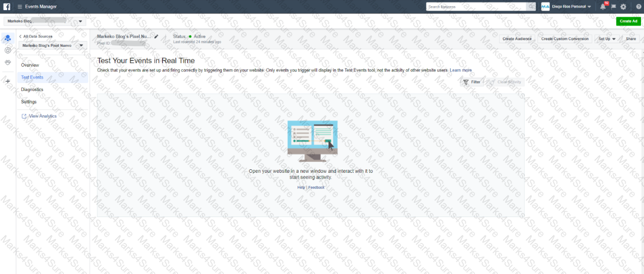Click the green Create Ad button
The width and height of the screenshot is (644, 274).
tap(628, 21)
